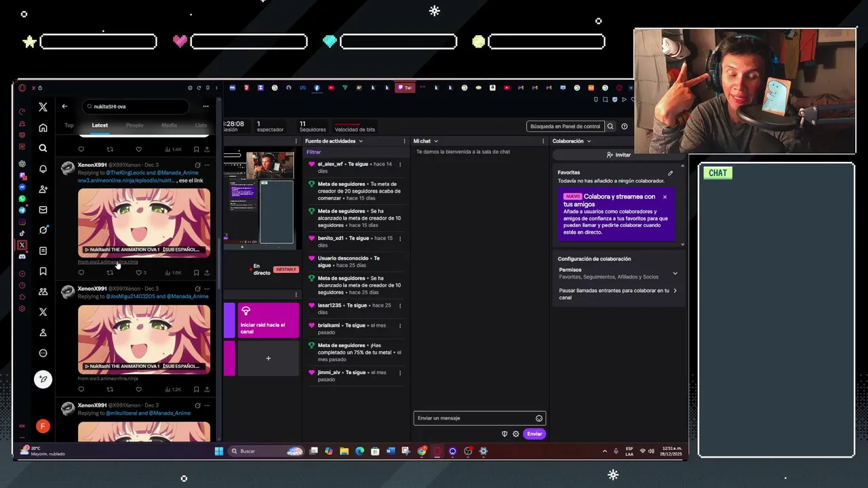Click the Windows Start button
The image size is (868, 488).
[x=219, y=451]
